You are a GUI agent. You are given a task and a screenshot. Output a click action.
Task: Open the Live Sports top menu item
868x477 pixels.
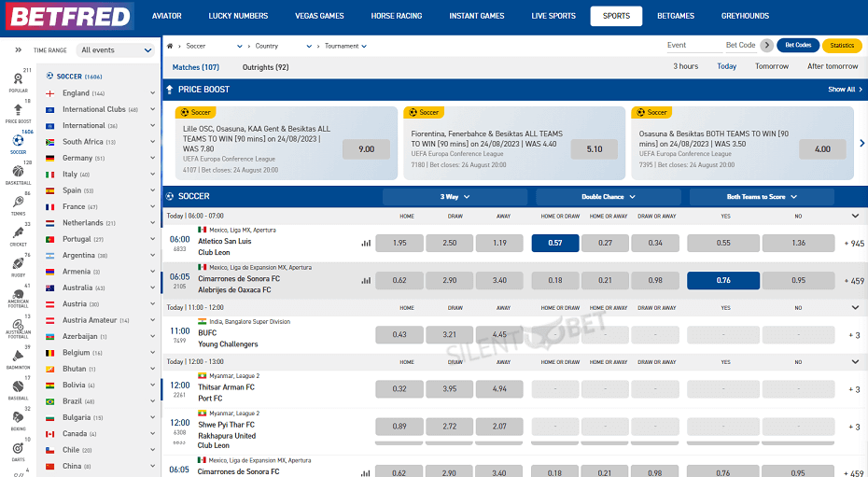(553, 16)
